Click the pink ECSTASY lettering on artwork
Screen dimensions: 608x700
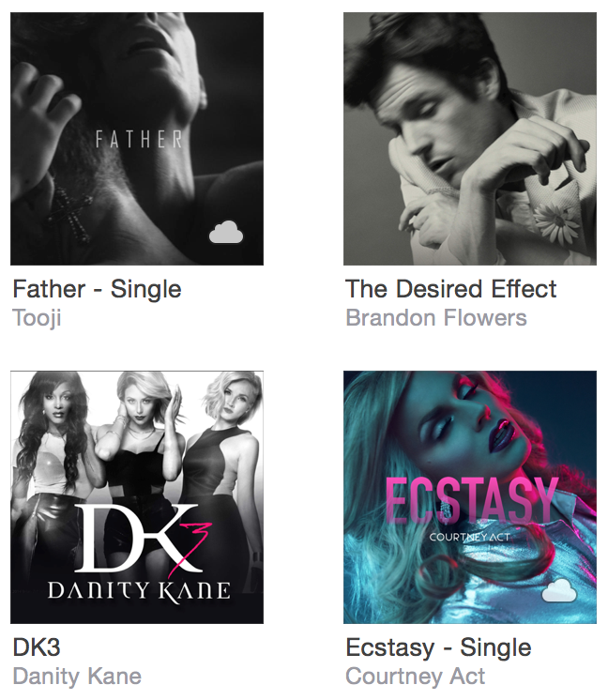(472, 500)
